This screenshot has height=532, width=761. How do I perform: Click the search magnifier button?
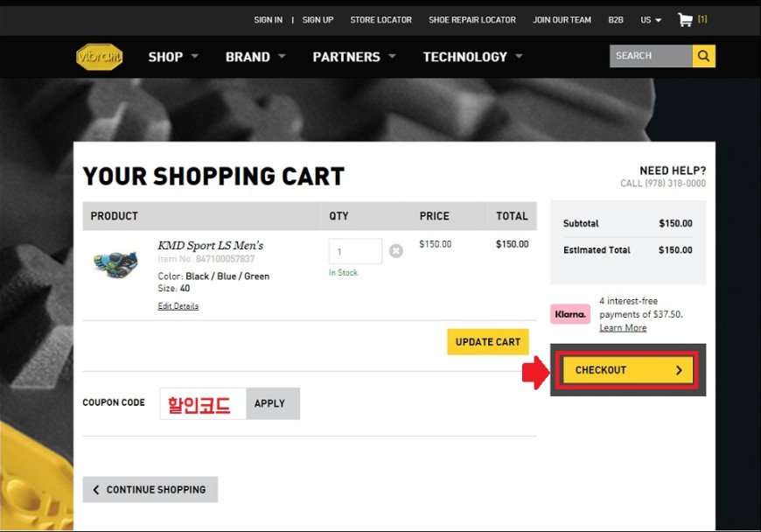click(704, 56)
